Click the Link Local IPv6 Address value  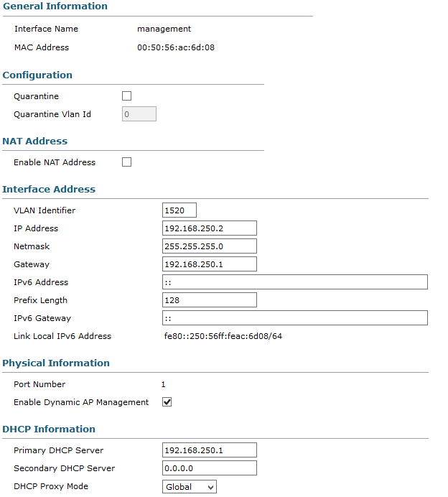[223, 336]
